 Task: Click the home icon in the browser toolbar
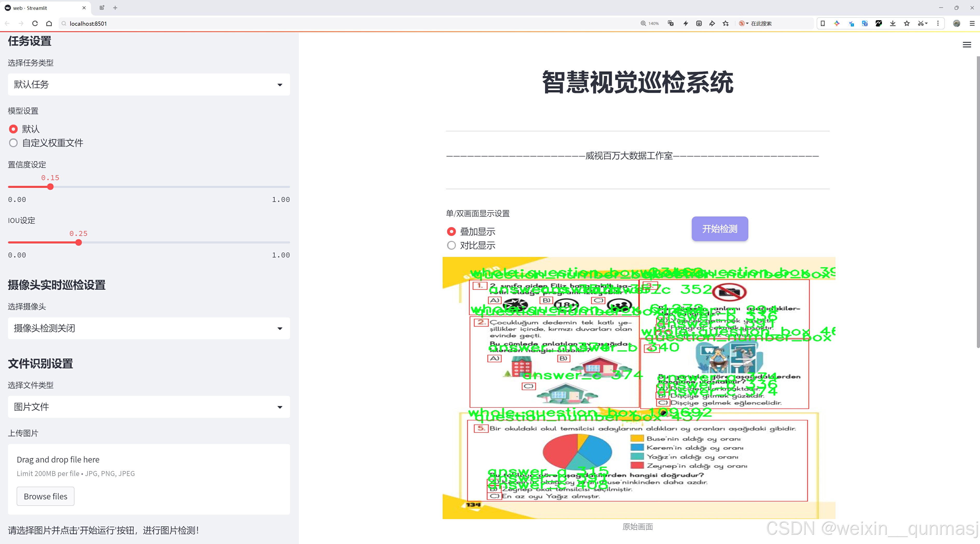click(x=49, y=24)
